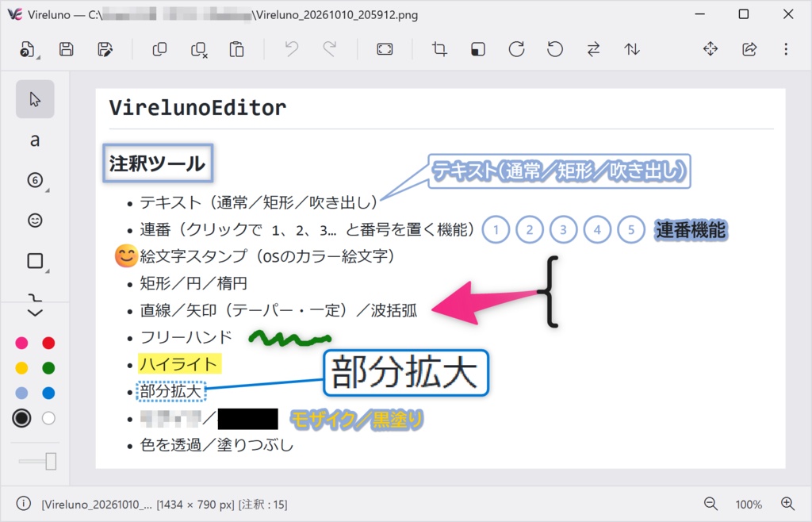Screen dimensions: 812x522
Task: Choose Save As (floppy with pencil)
Action: pos(105,49)
